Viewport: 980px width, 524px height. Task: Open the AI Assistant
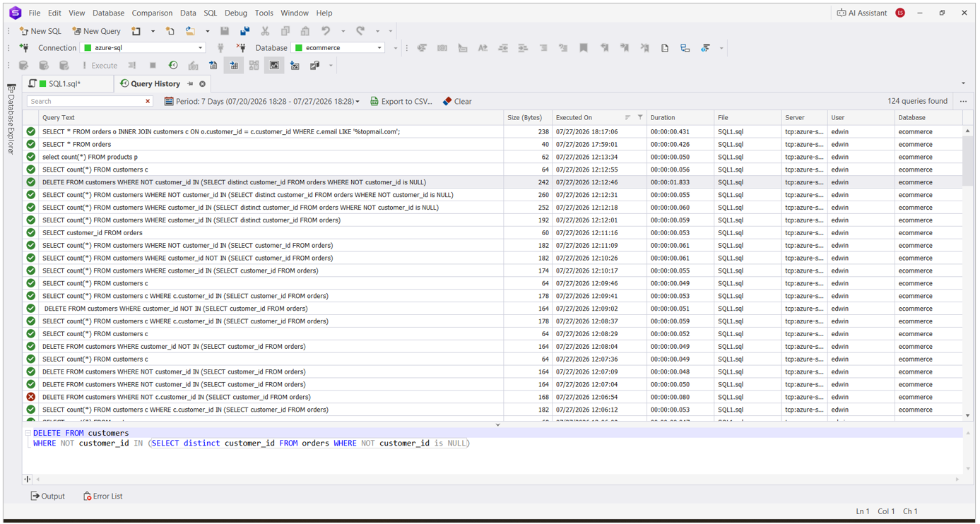tap(861, 13)
